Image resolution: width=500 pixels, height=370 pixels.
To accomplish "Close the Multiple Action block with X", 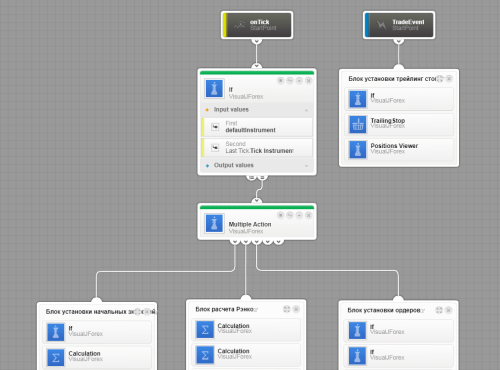I will (x=309, y=215).
